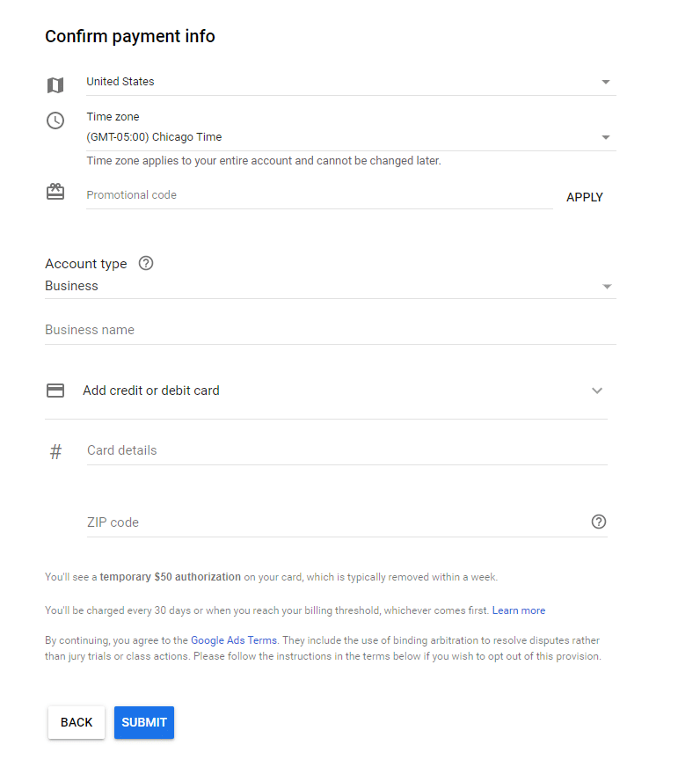
Task: Click the hash icon beside Card details
Action: (55, 452)
